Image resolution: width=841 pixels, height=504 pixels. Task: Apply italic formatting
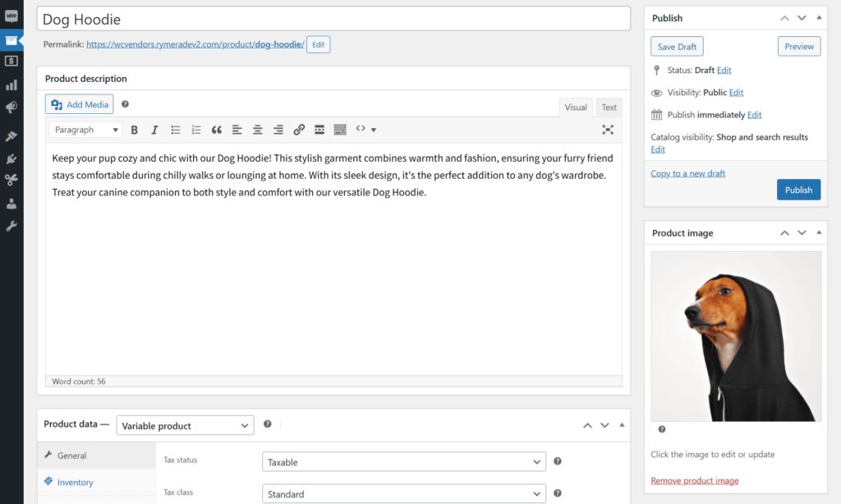coord(154,130)
